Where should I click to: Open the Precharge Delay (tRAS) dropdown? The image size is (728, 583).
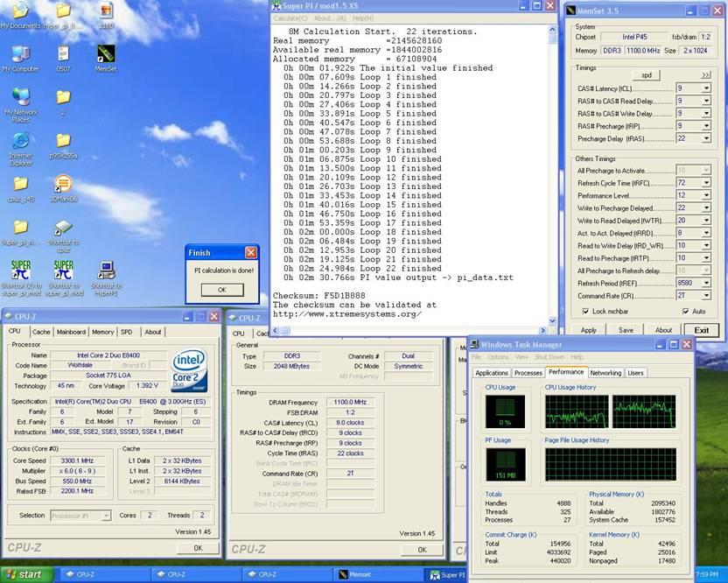(x=706, y=138)
